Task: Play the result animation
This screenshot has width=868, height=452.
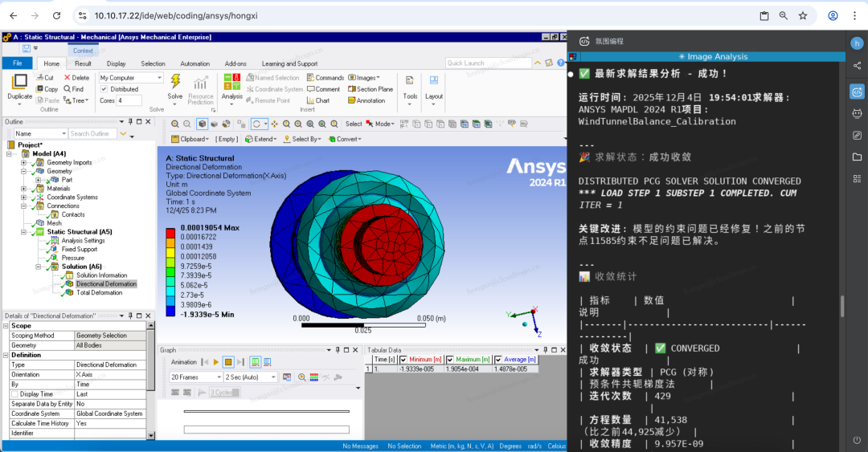Action: [216, 362]
